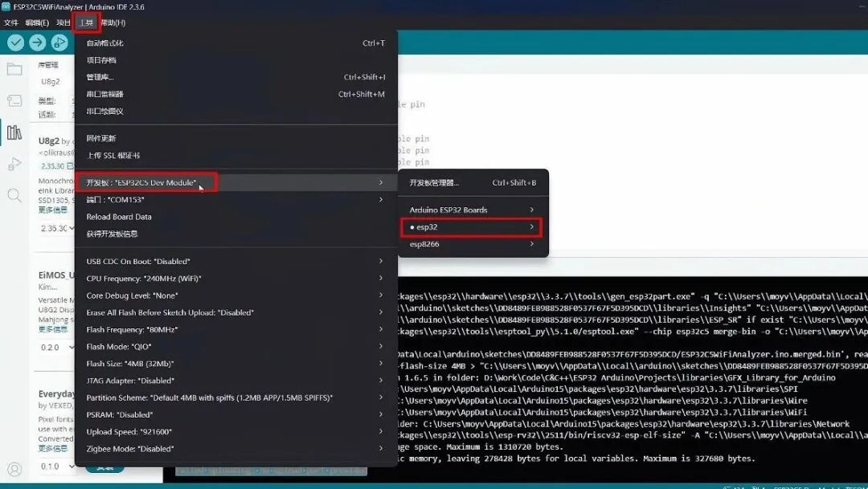Expand the selected esp32 boards submenu

click(x=472, y=227)
